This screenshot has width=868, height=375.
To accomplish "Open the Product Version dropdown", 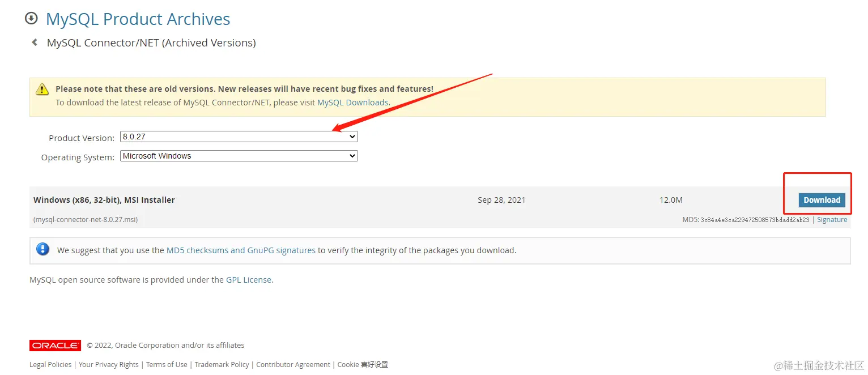I will [239, 137].
